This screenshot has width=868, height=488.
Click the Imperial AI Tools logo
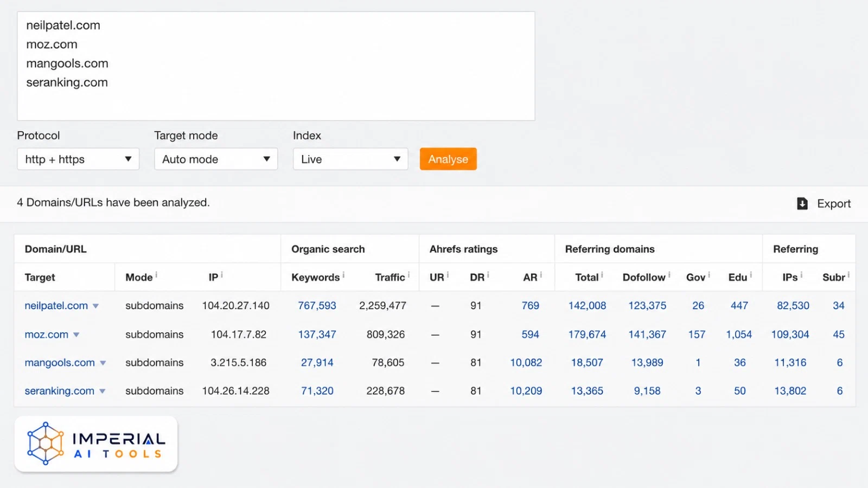(96, 444)
